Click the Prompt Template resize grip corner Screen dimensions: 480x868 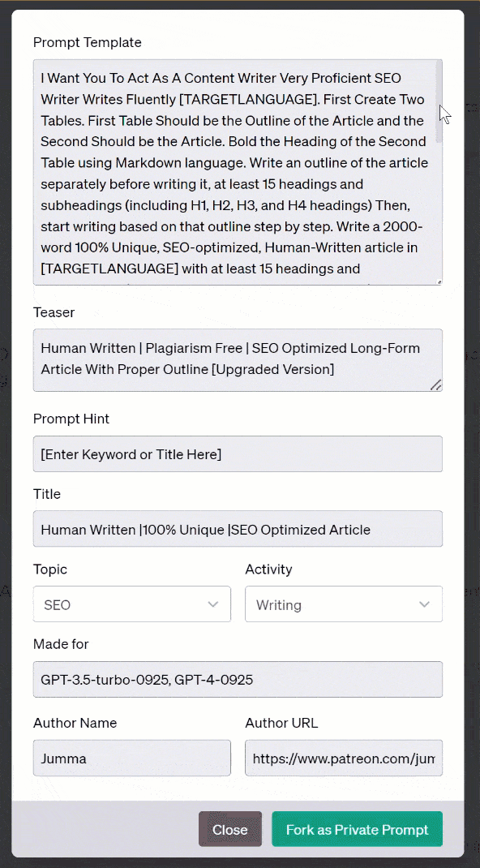point(439,282)
